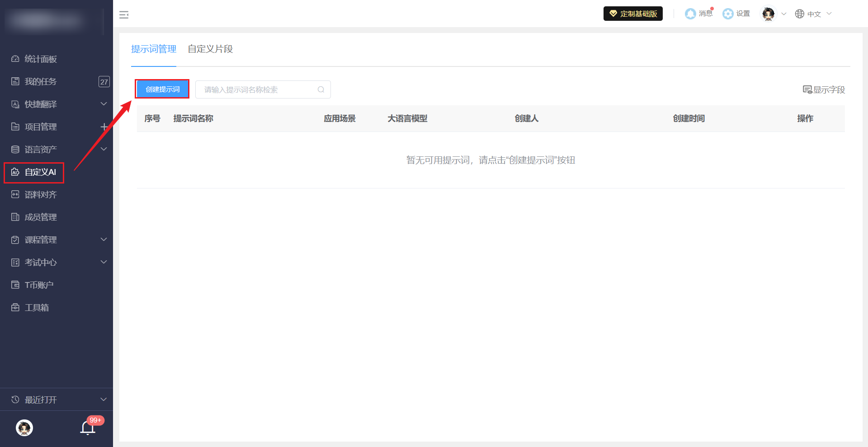Open 统计面板 dashboard in sidebar

(41, 59)
